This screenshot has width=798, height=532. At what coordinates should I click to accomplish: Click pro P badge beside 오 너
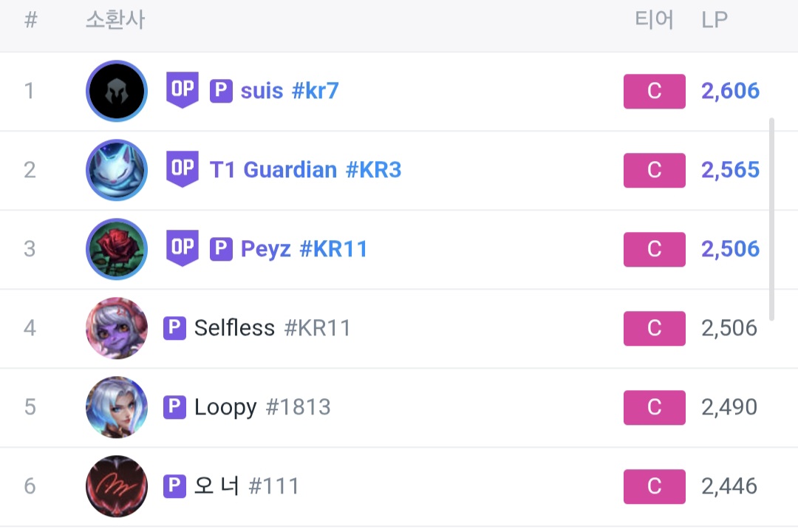[174, 486]
